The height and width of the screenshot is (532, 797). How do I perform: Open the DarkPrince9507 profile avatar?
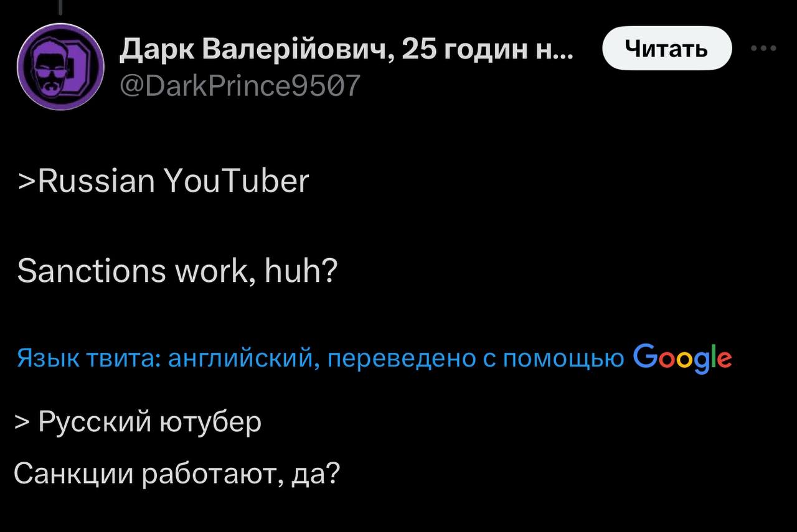point(60,67)
